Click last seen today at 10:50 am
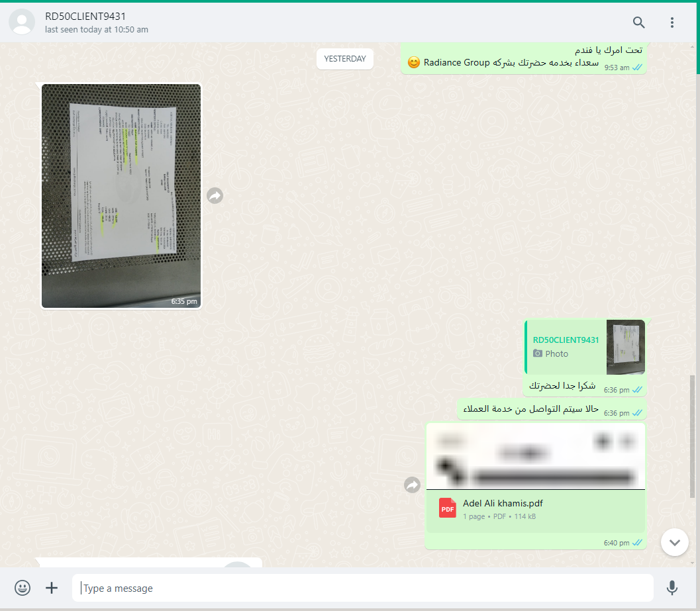Viewport: 700px width, 611px height. (97, 29)
